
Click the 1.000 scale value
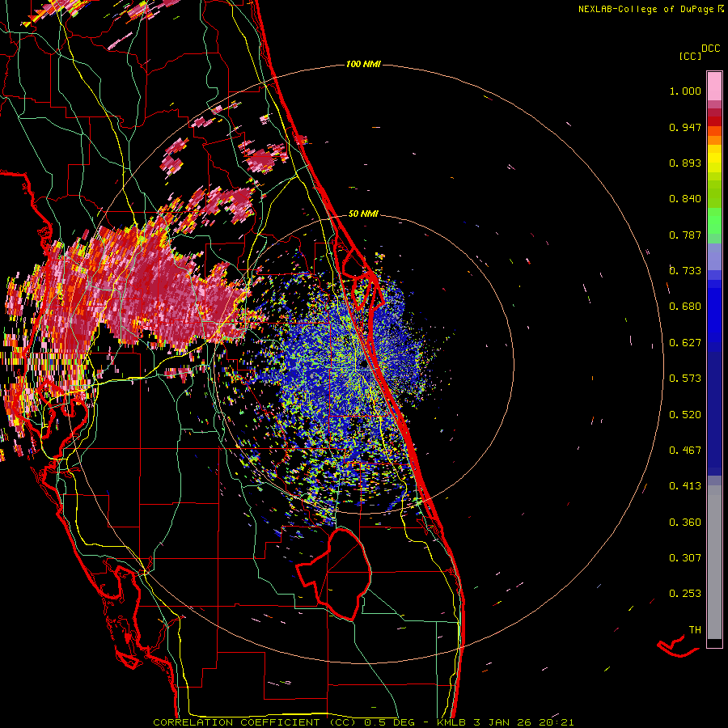(685, 91)
